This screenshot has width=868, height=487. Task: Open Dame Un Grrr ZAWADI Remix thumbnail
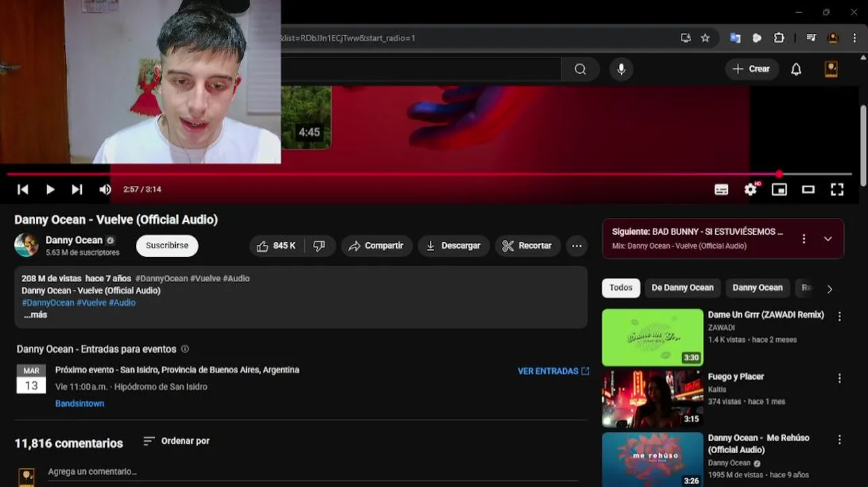pyautogui.click(x=652, y=338)
